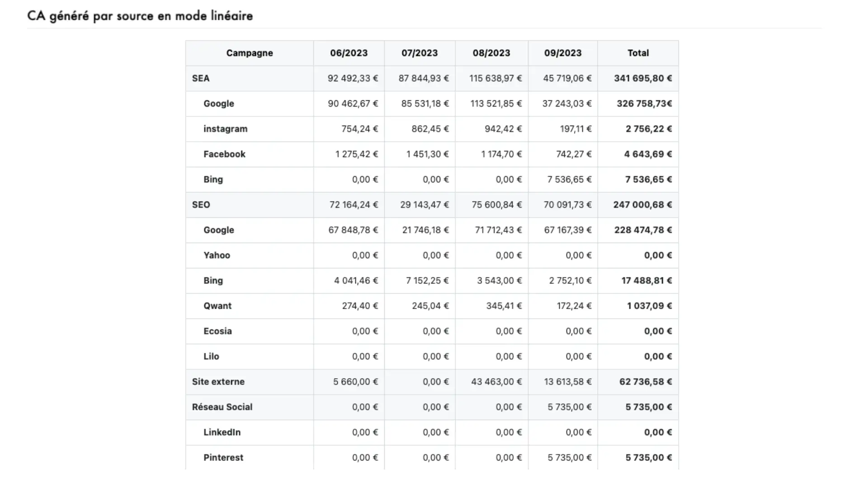Click the Réseau Social row label
This screenshot has height=488, width=868.
[222, 407]
